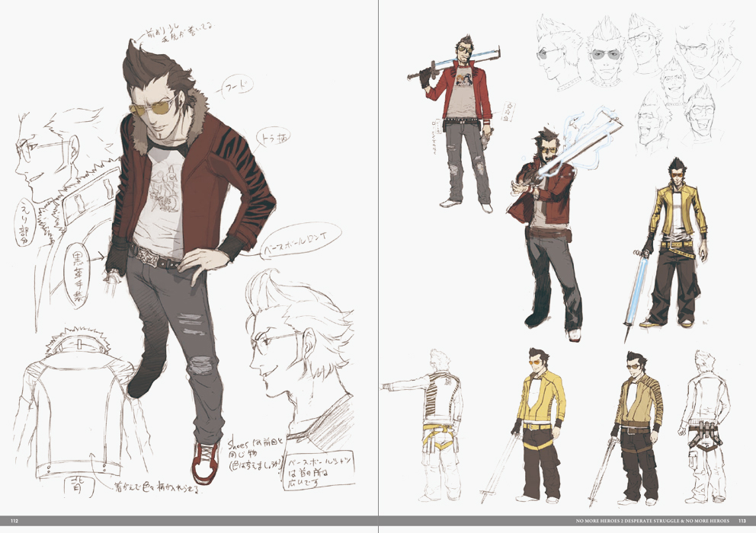This screenshot has width=756, height=533.
Task: Click page number 112 in footer
Action: (14, 521)
